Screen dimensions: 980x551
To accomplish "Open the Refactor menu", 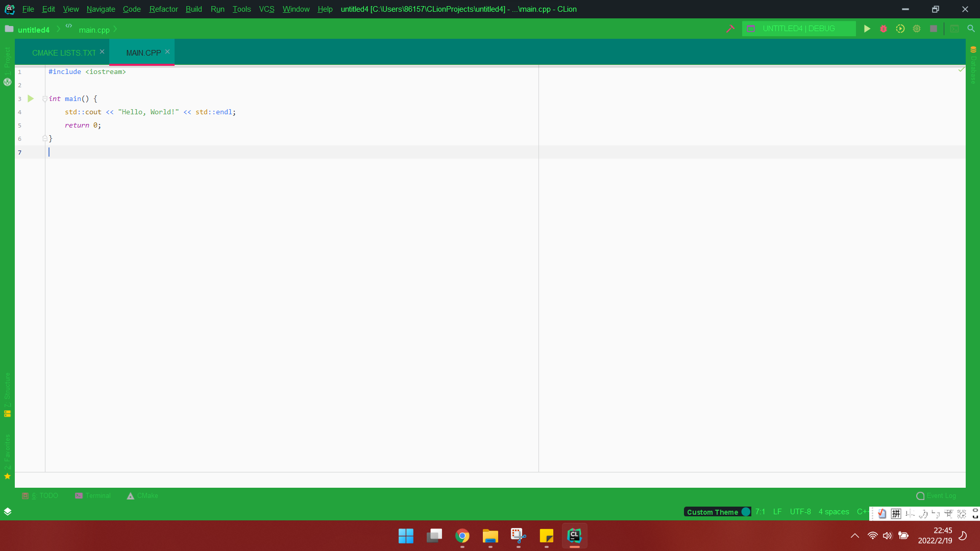I will [163, 9].
